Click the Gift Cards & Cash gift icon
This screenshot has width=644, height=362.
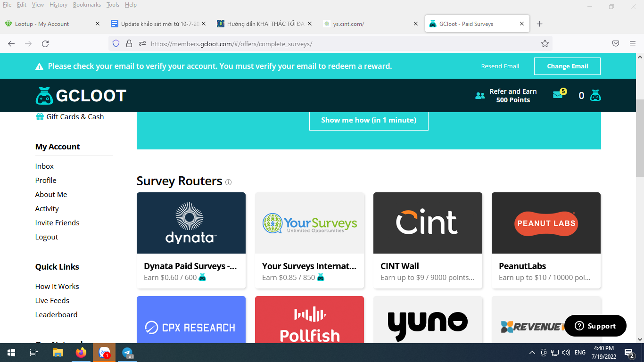click(40, 116)
